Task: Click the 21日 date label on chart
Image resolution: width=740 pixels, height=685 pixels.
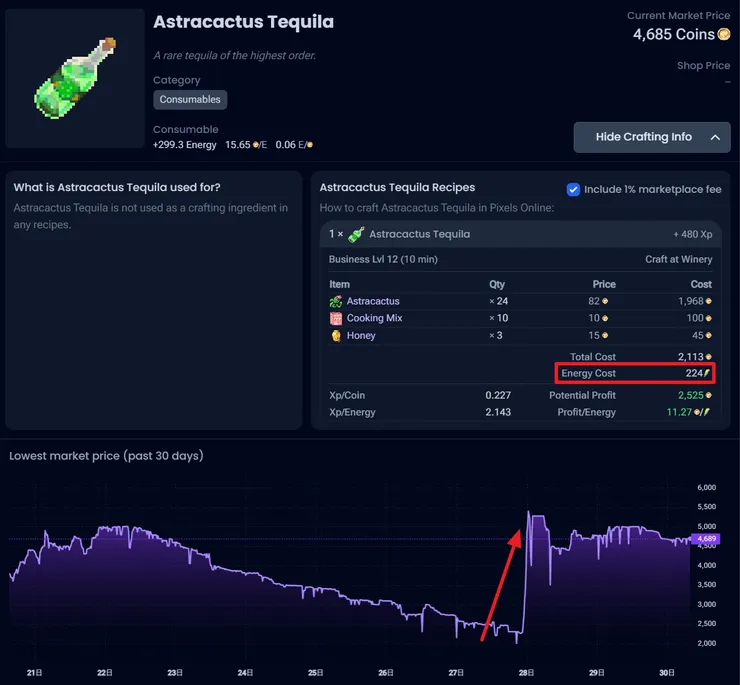Action: pyautogui.click(x=34, y=673)
